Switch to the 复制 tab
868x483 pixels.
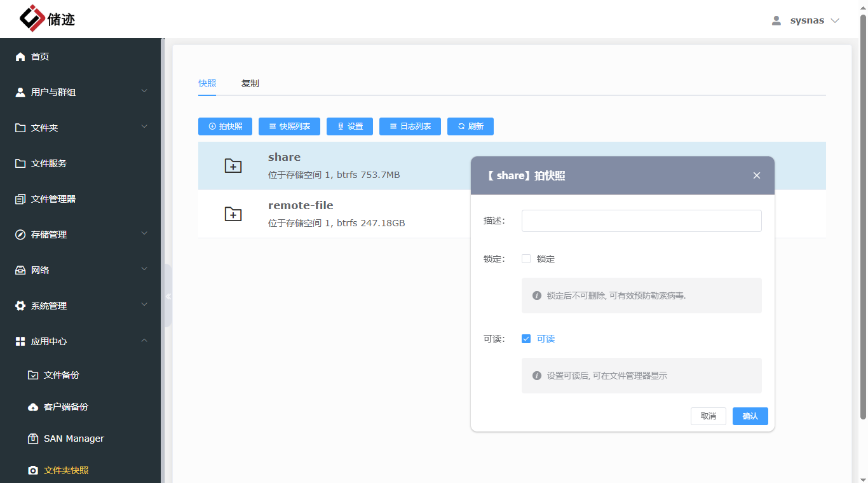pos(250,83)
